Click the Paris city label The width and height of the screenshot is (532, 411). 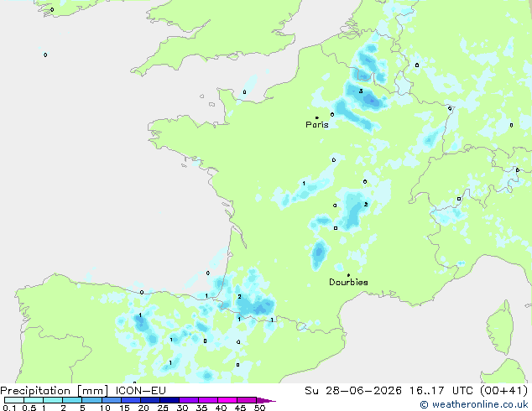(317, 125)
